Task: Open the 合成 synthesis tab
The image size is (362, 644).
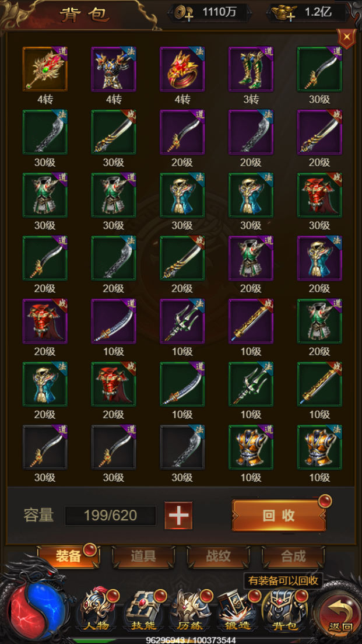Action: tap(293, 556)
